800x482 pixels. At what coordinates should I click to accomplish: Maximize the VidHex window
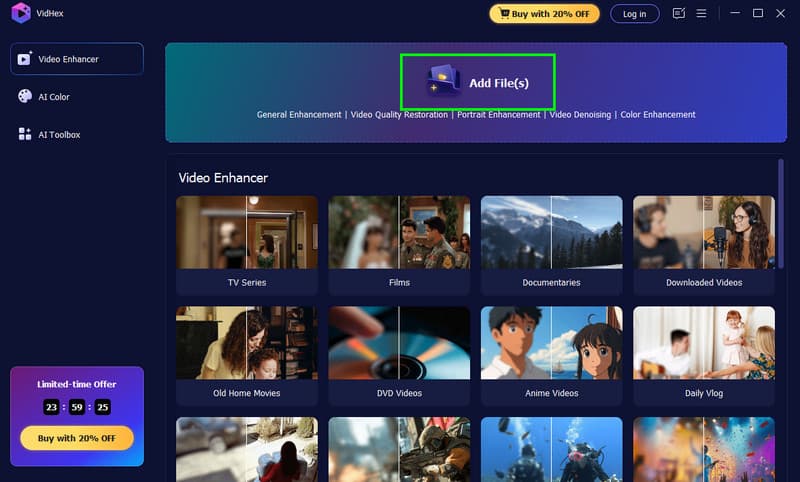coord(757,13)
